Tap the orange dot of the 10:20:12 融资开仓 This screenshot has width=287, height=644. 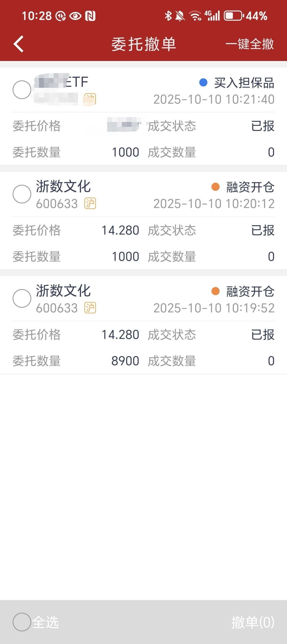tap(215, 187)
